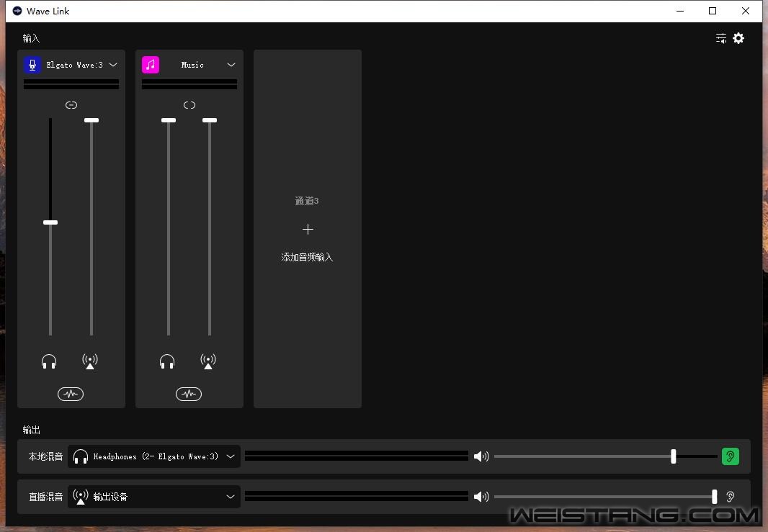Viewport: 768px width, 532px height.
Task: Close the Wave Link window
Action: (746, 11)
